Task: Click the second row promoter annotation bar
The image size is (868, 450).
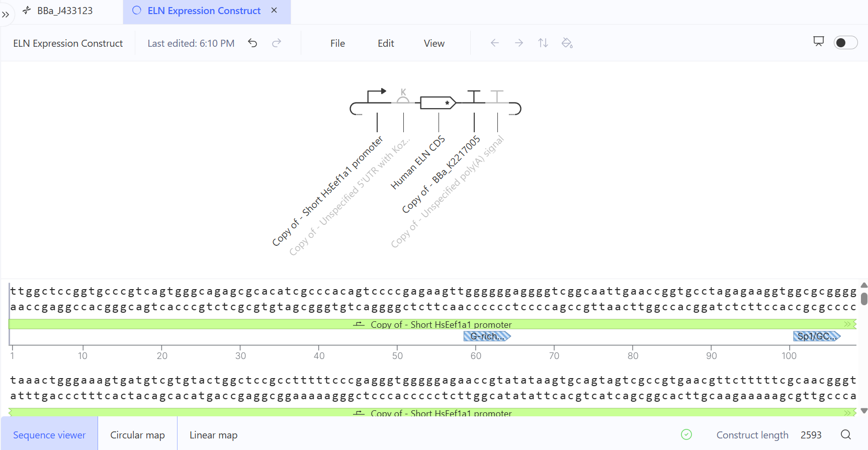Action: click(x=432, y=412)
